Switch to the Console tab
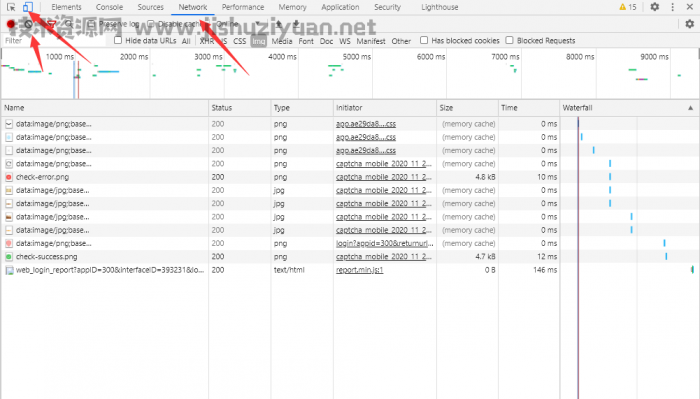The width and height of the screenshot is (700, 399). (109, 7)
